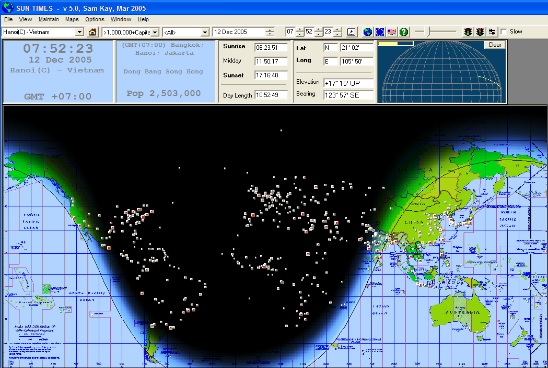
Task: Click the GMT +07:00 text
Action: (58, 96)
